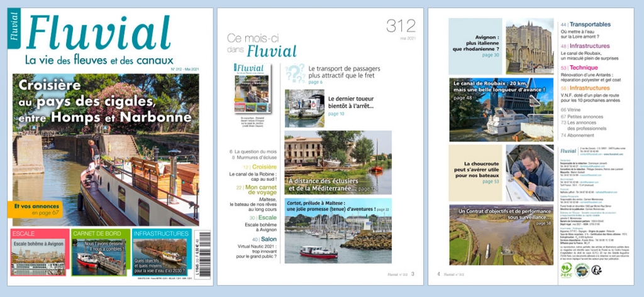Click the '67 Petites annonces' entry
This screenshot has width=644, height=297.
pyautogui.click(x=580, y=117)
